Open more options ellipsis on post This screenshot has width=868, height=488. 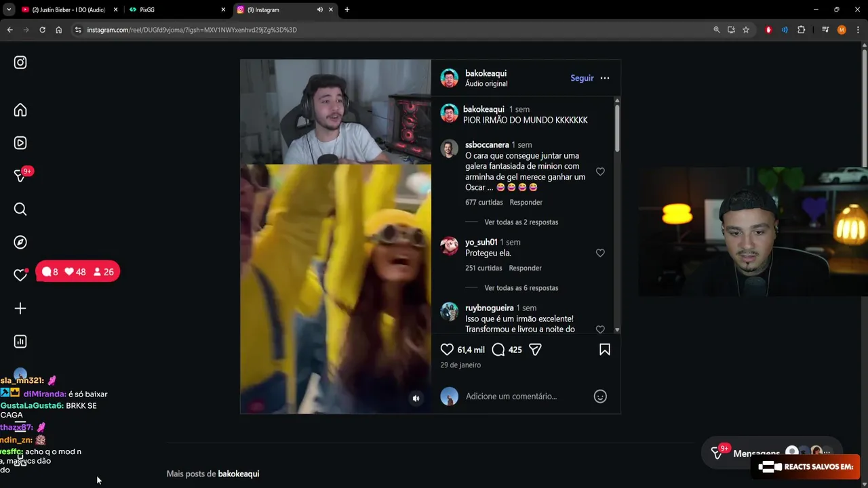coord(605,78)
